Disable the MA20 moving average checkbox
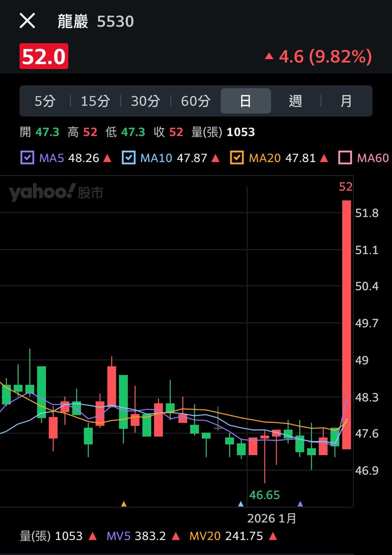The image size is (392, 555). pyautogui.click(x=237, y=158)
